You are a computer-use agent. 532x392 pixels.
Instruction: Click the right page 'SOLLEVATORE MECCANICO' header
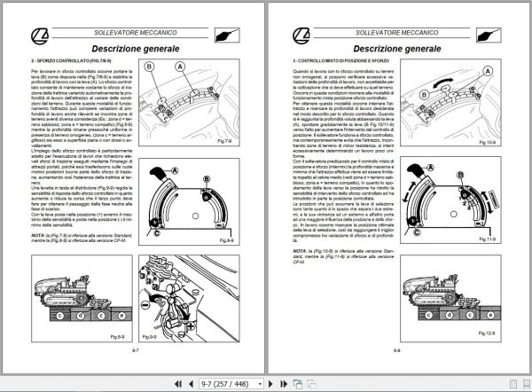[397, 33]
